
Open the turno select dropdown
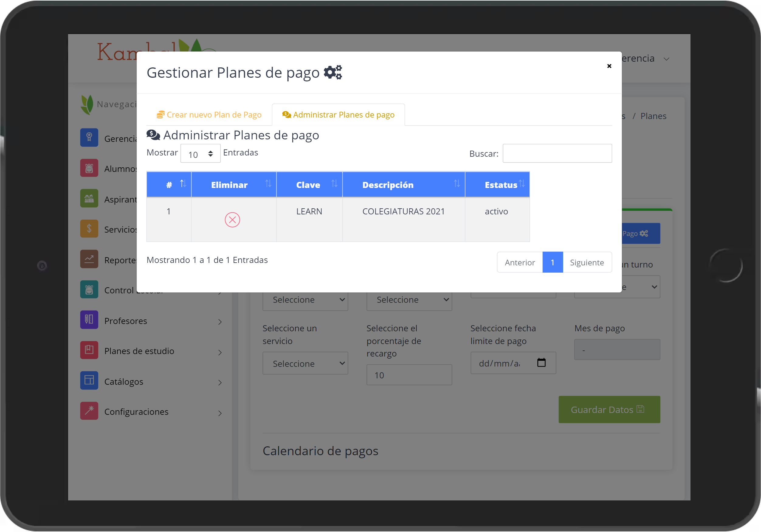tap(641, 287)
